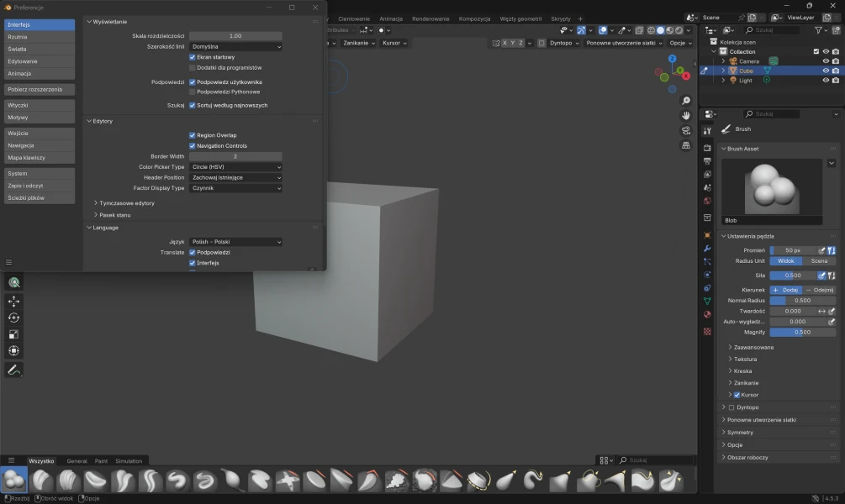This screenshot has height=504, width=845.
Task: Click the zoom magnifier icon in viewport
Action: tap(686, 101)
